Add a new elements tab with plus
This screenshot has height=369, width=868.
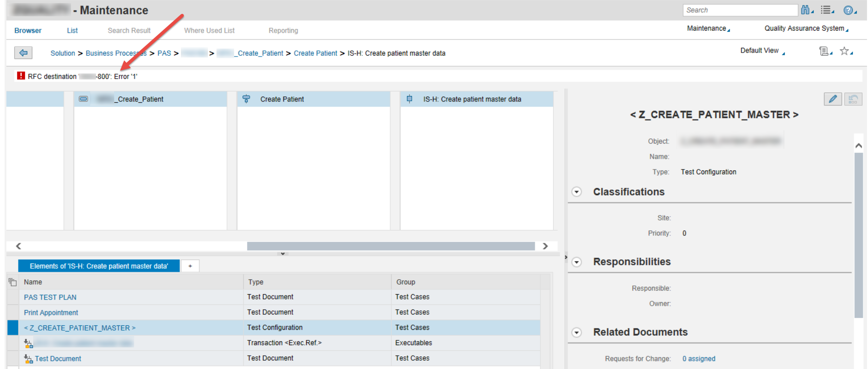(x=190, y=266)
